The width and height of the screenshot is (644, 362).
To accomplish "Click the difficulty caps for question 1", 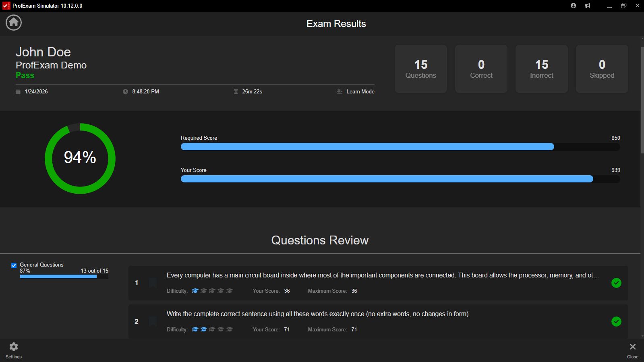I will tap(212, 291).
